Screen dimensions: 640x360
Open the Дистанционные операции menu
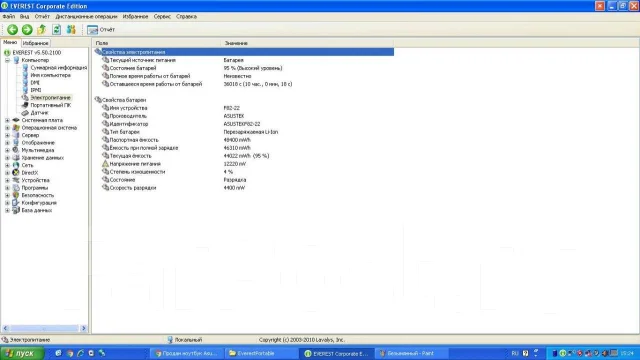86,17
